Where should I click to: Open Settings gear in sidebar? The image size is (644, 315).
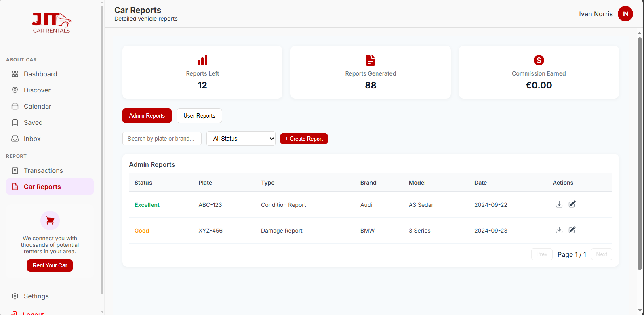pos(50,296)
